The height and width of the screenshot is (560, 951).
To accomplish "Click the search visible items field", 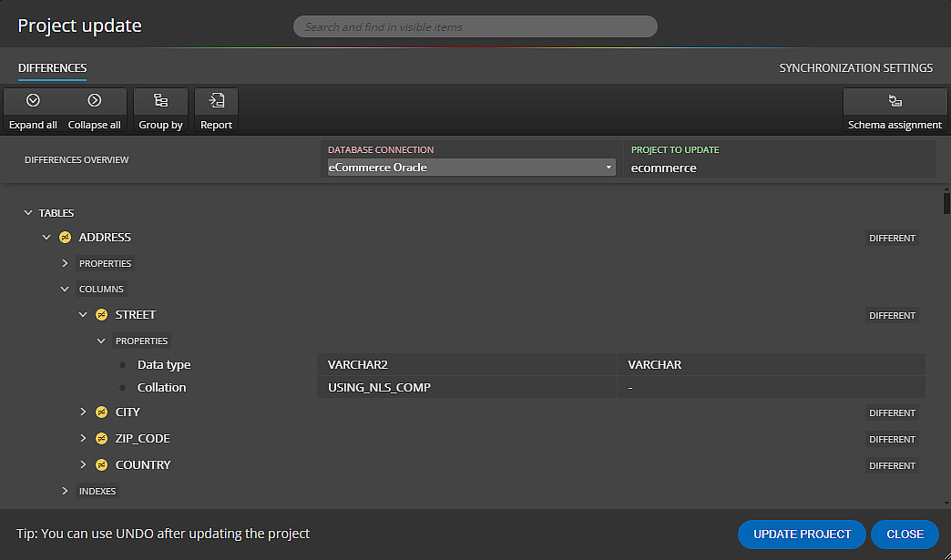I will tap(475, 26).
